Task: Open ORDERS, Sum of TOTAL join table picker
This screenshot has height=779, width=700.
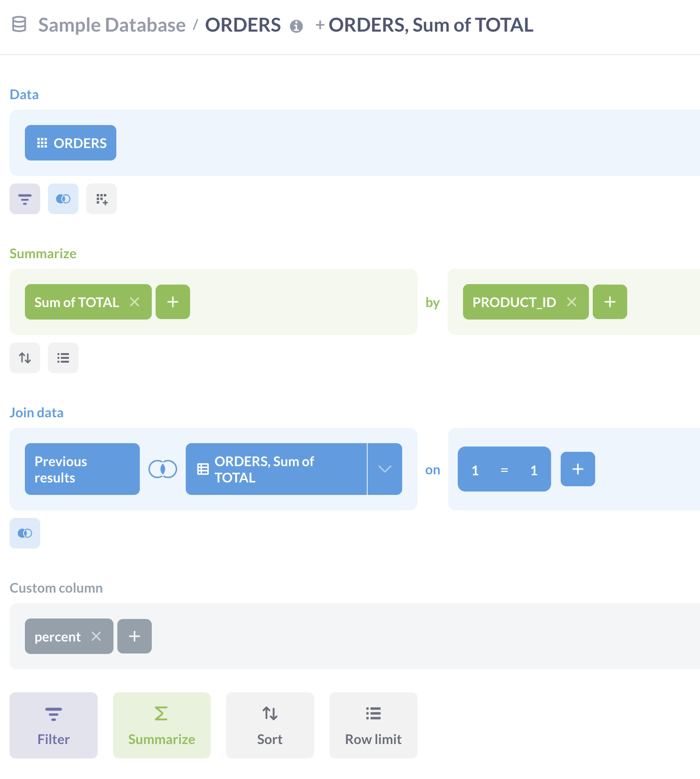Action: coord(276,469)
